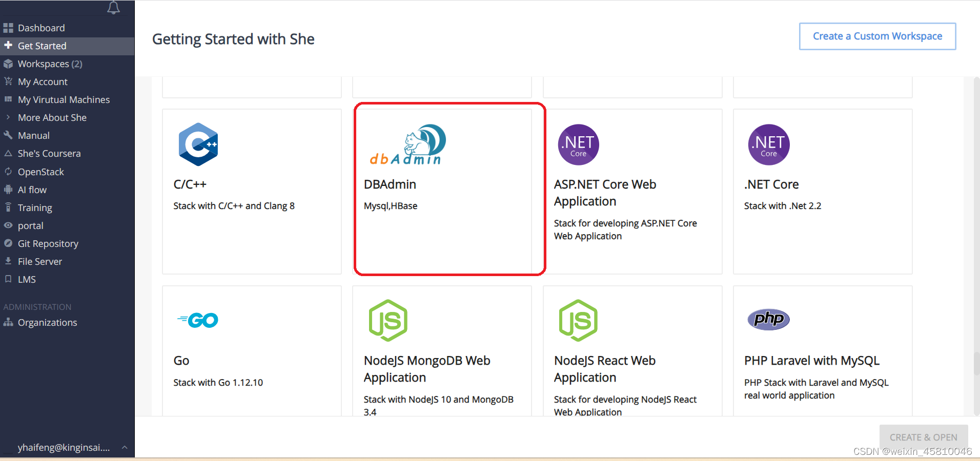Click the Go gopher-speed logo
The image size is (980, 461).
coord(198,320)
